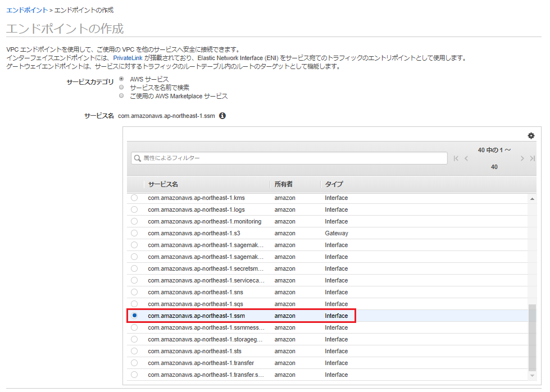
Task: Open table settings gear icon
Action: [531, 136]
